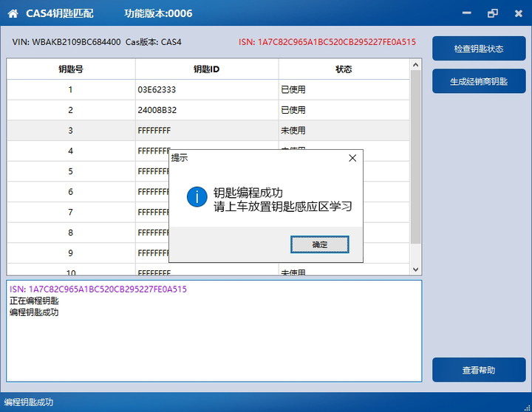Open 查看帮助 help button
Screen dimensions: 532x412
tap(479, 370)
